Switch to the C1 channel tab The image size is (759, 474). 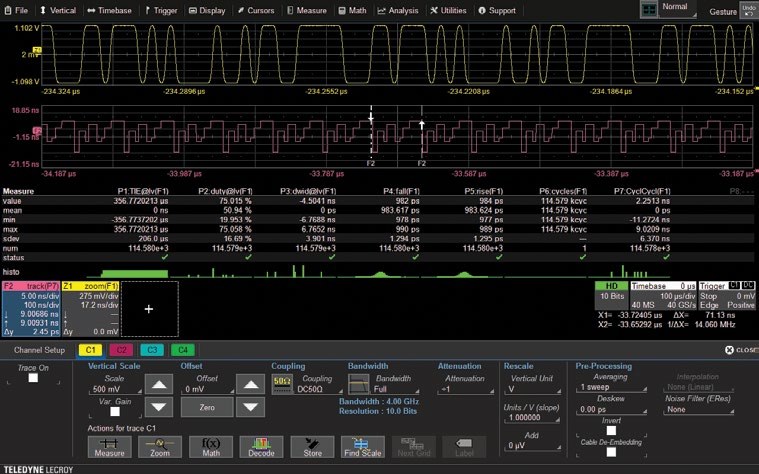[x=91, y=350]
